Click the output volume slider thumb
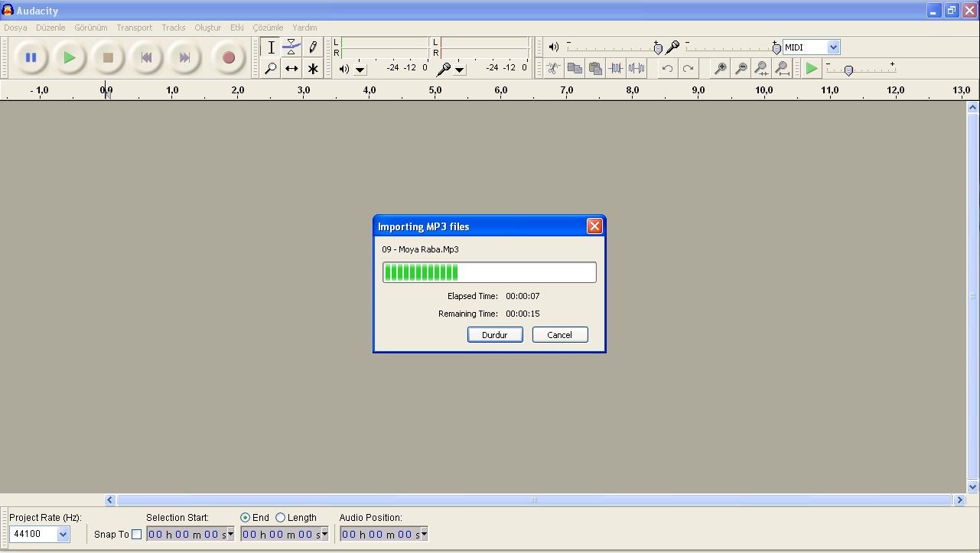 tap(658, 49)
